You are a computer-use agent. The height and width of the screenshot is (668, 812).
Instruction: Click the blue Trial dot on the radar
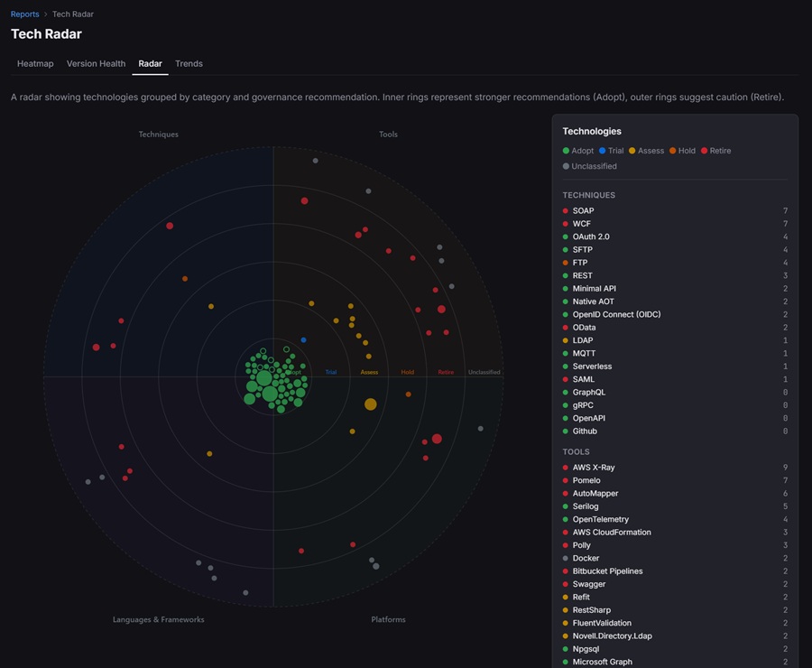coord(303,340)
